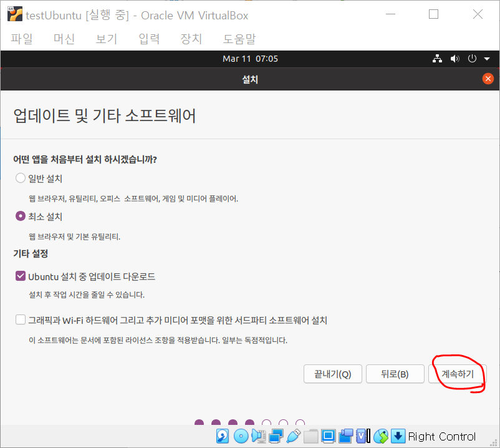
Task: Click the keyboard capture arrow icon
Action: click(398, 436)
